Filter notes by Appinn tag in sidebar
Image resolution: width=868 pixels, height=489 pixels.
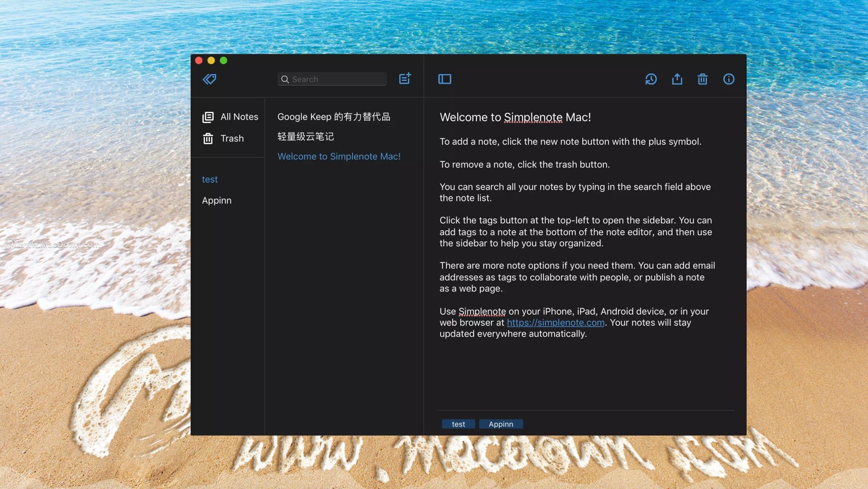(x=216, y=200)
